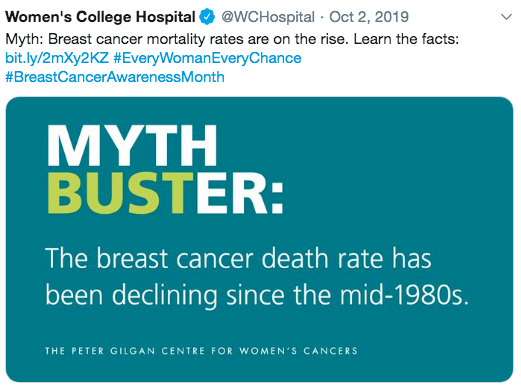Follow the bit.ly/2mXy2KZ link
This screenshot has width=521, height=391.
click(x=57, y=58)
